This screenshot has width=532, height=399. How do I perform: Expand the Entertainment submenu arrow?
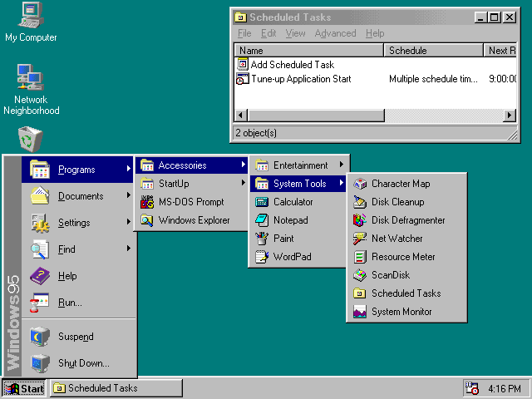pos(342,165)
